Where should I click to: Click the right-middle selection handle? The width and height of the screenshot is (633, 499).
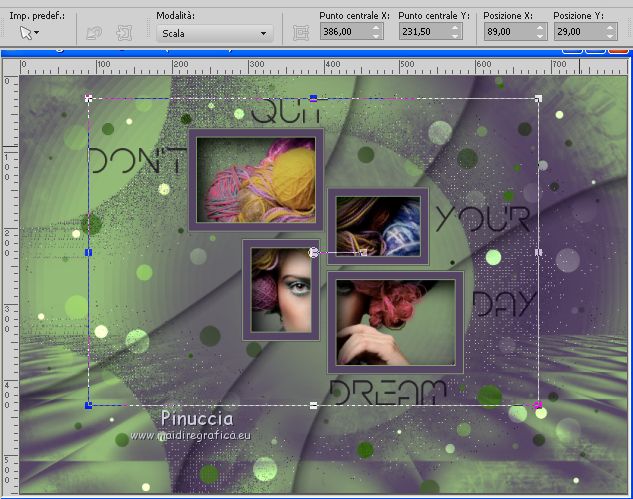point(538,252)
